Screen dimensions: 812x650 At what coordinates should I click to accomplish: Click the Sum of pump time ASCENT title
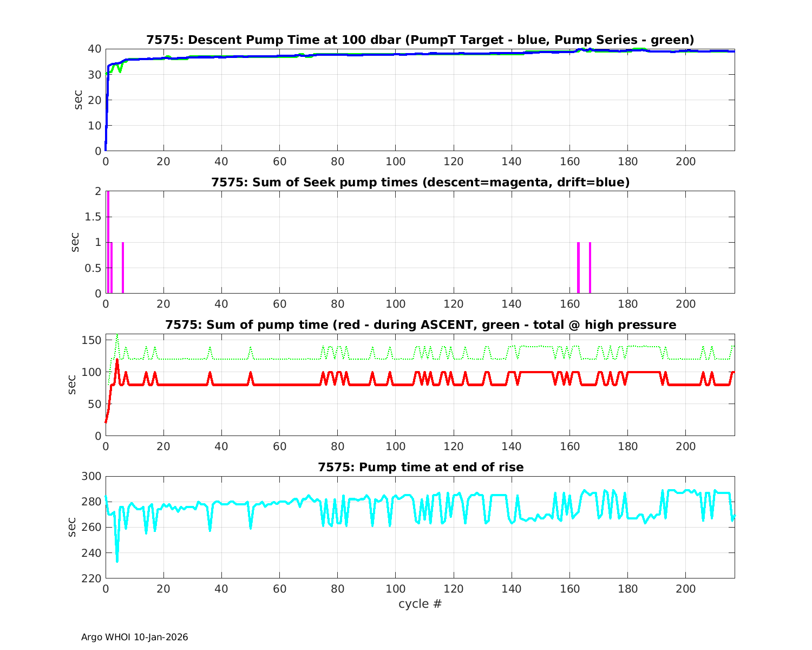420,325
